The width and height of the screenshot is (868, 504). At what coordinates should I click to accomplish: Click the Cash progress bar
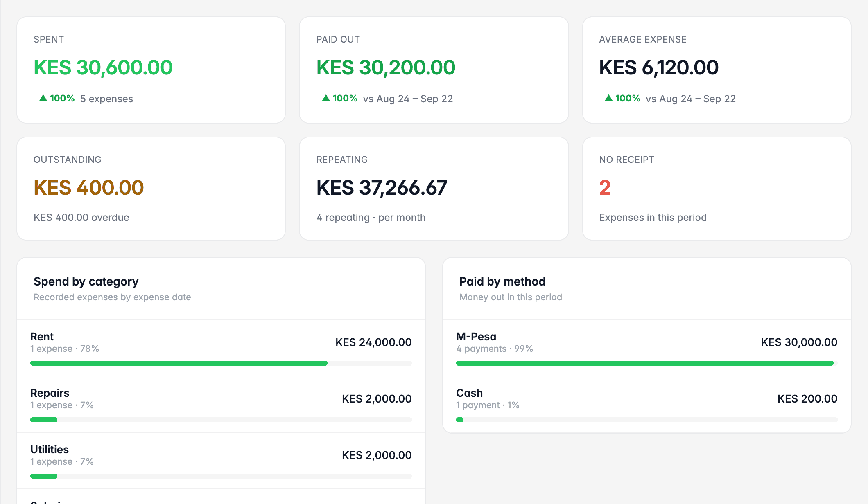[647, 420]
